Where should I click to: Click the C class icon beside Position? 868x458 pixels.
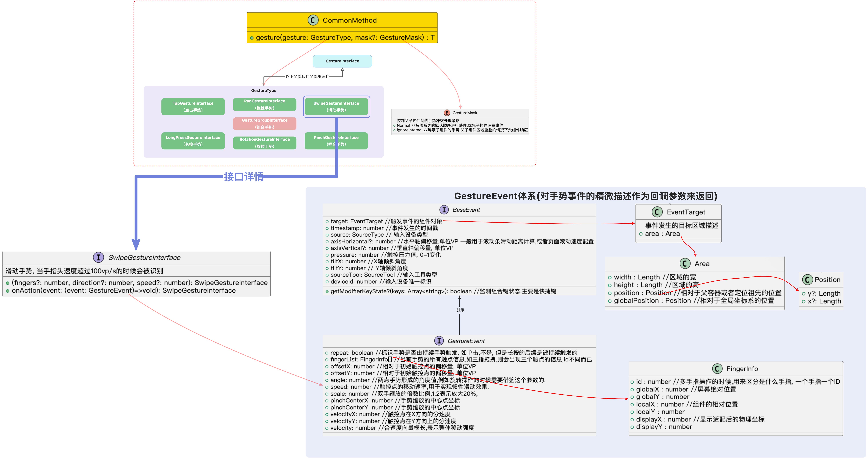[x=807, y=280]
